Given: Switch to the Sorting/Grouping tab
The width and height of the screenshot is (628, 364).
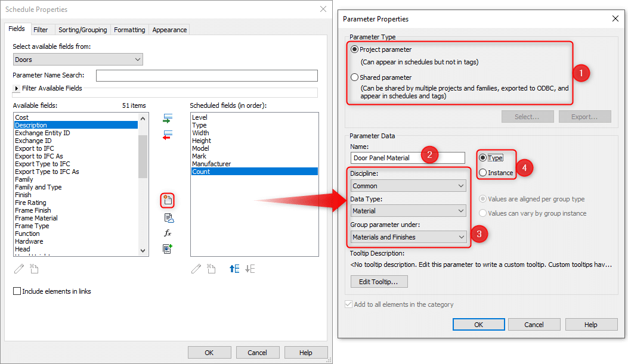Looking at the screenshot, I should tap(82, 29).
